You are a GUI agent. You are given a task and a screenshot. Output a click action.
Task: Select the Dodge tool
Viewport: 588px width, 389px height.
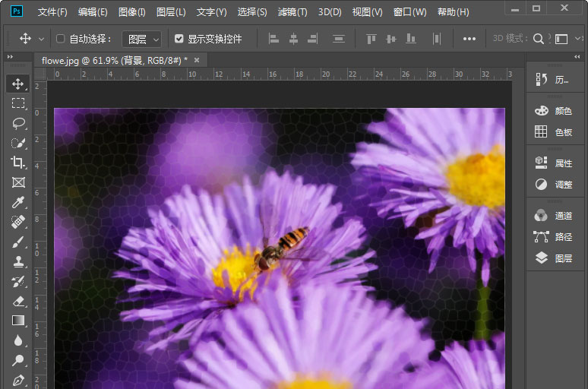point(18,360)
